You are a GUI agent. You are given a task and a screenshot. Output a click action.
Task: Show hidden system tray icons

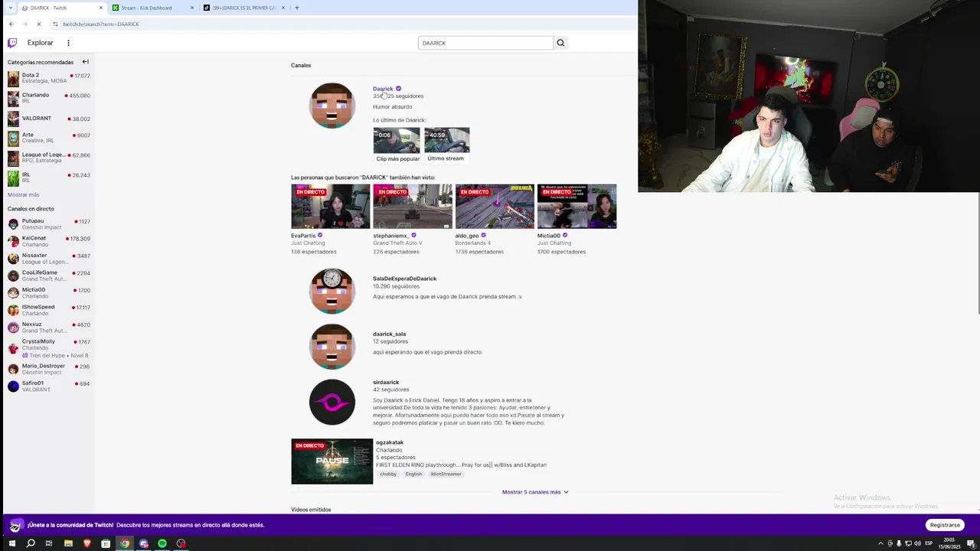point(880,543)
